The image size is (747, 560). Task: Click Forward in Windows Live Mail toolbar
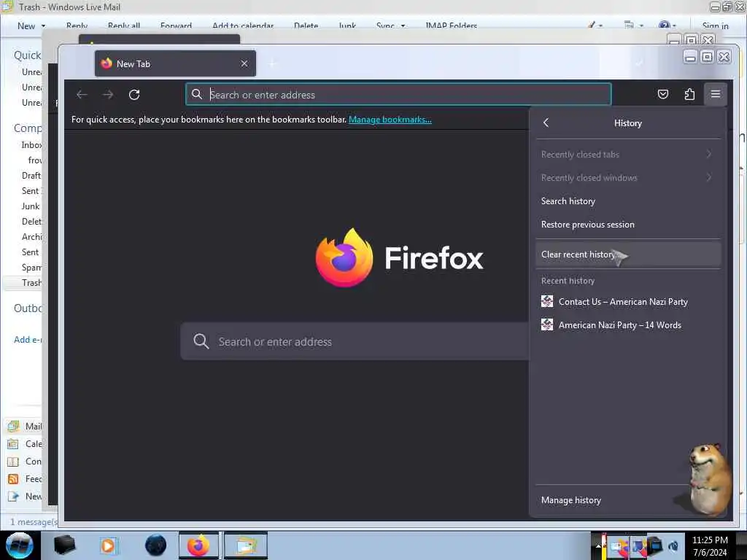[x=176, y=26]
